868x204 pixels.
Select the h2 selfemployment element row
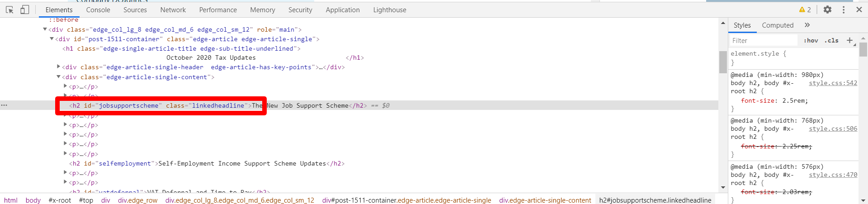point(207,163)
